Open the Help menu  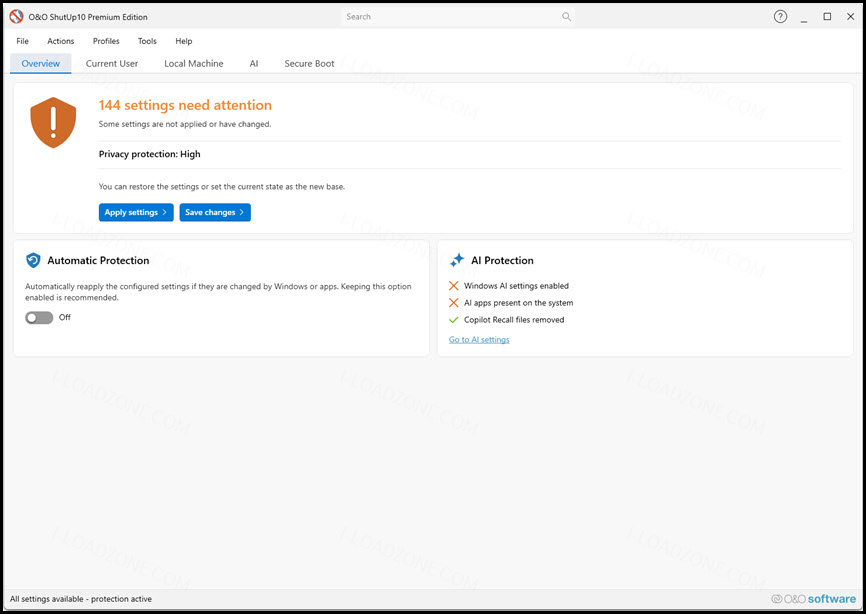(x=184, y=41)
